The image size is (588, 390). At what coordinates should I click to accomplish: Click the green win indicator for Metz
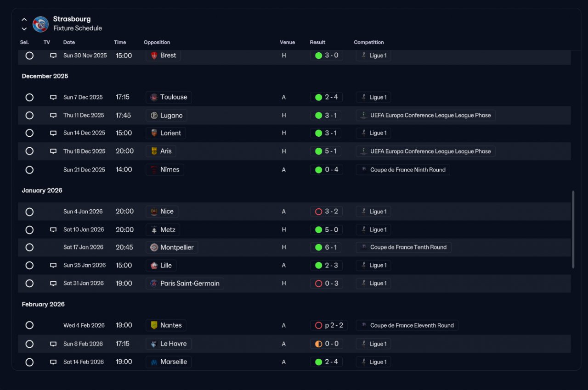(318, 230)
